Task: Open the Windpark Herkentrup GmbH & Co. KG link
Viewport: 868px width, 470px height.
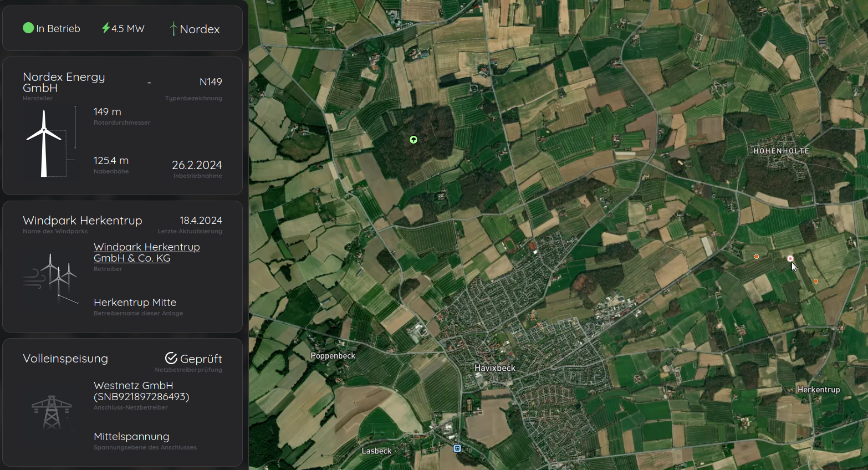Action: (147, 253)
